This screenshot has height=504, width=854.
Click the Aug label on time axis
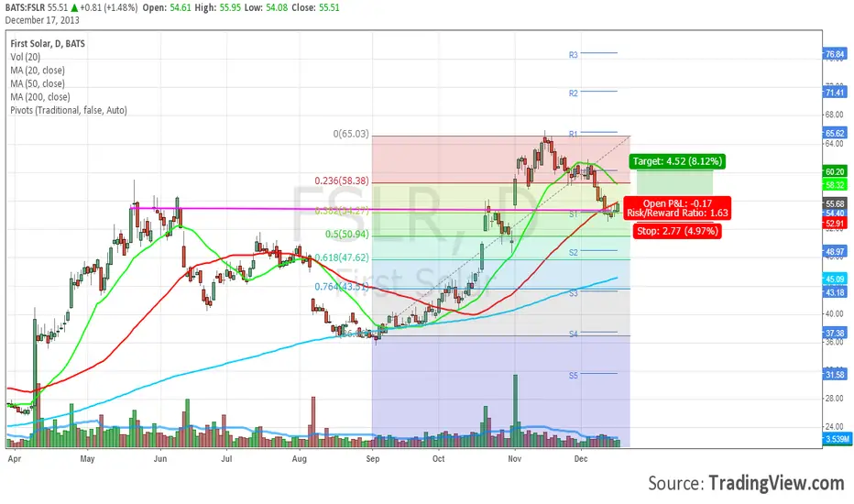299,459
